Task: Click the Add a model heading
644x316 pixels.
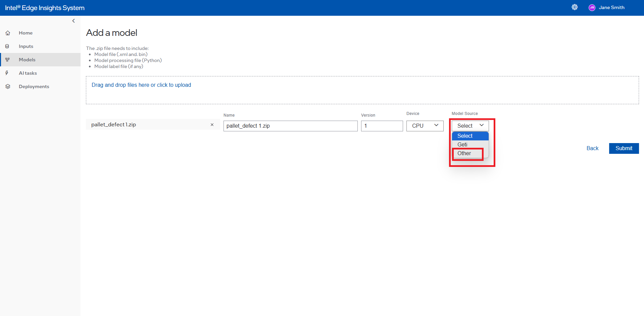Action: pyautogui.click(x=112, y=33)
